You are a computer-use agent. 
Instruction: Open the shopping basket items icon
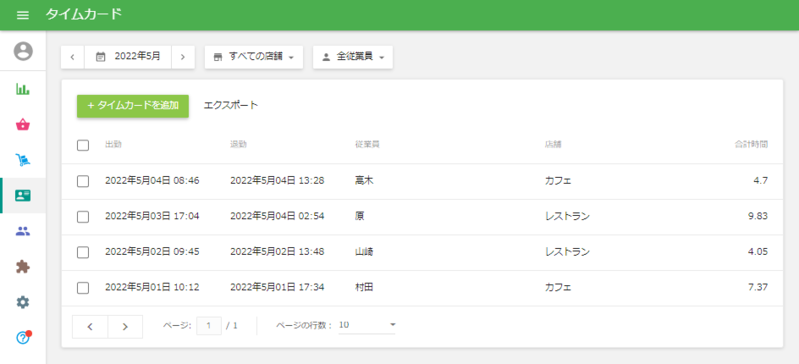[23, 125]
